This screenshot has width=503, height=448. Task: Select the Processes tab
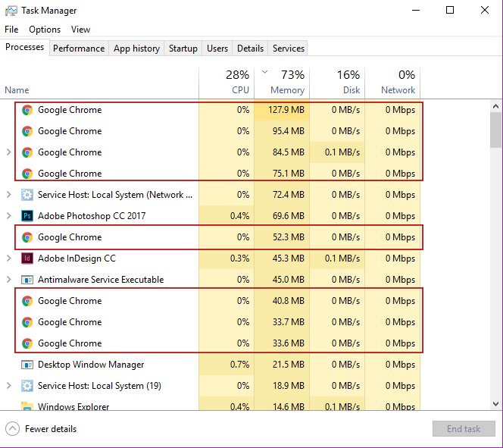point(25,47)
